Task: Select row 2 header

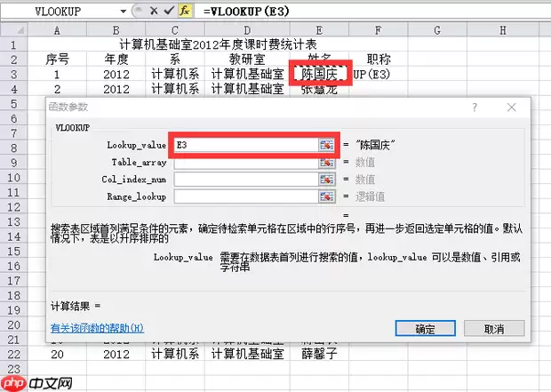Action: (x=13, y=60)
